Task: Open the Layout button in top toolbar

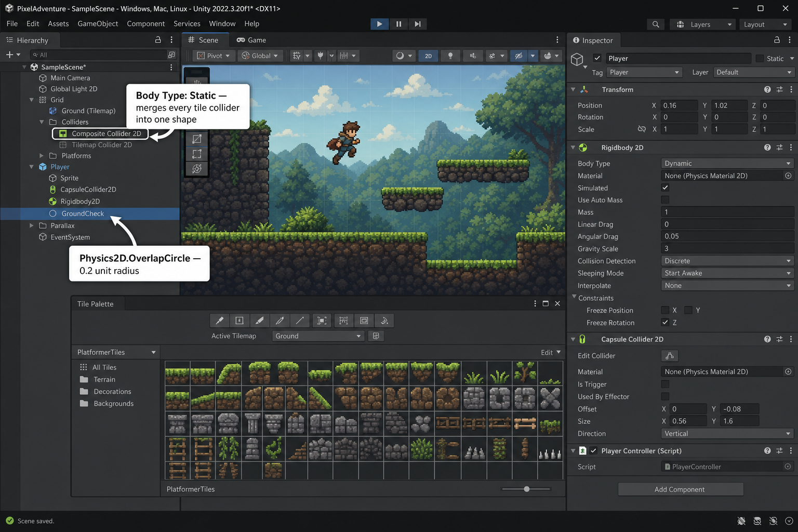Action: point(765,24)
